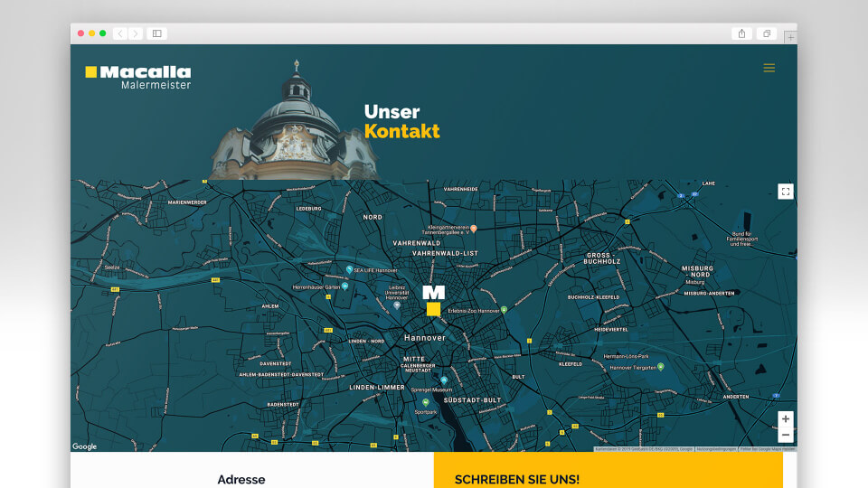Click the KLEEFELD district label
The height and width of the screenshot is (488, 868).
pos(571,364)
